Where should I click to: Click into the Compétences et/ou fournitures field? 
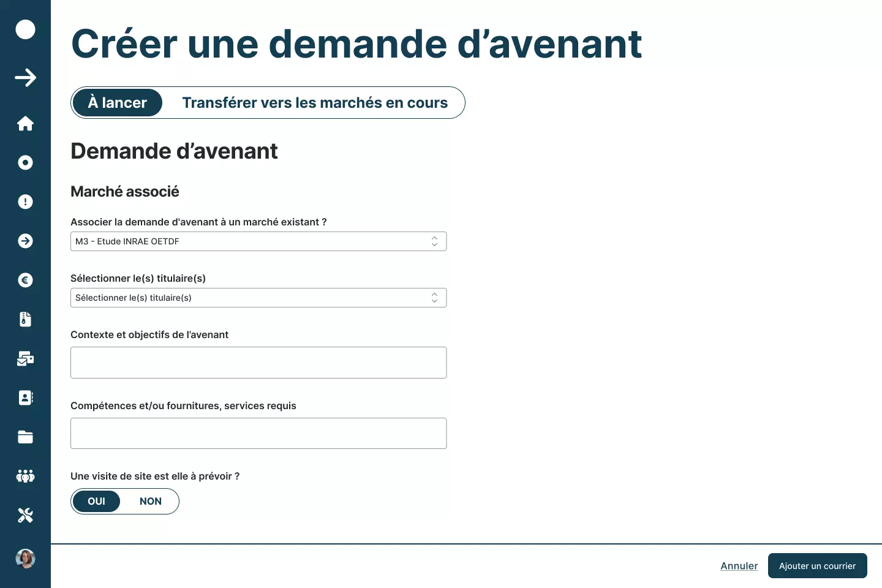pyautogui.click(x=258, y=434)
